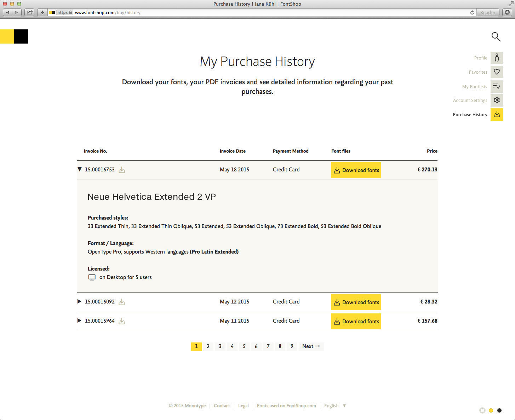This screenshot has width=515, height=420.
Task: Download PDF invoice for 15.00016092
Action: [x=122, y=302]
